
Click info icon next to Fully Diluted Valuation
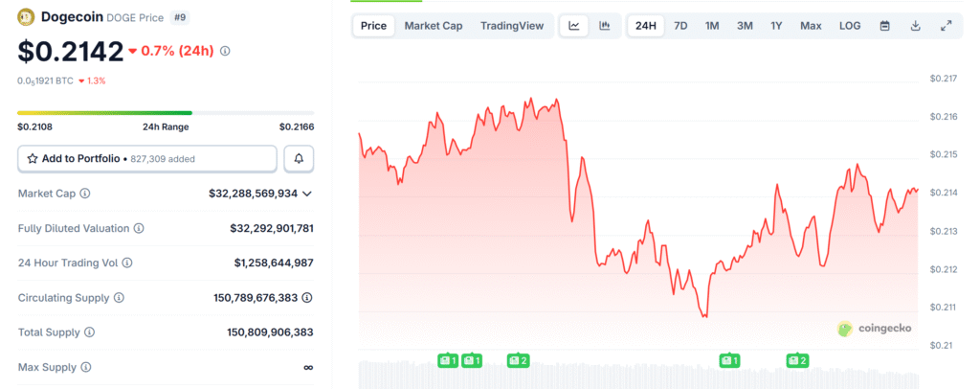(139, 228)
